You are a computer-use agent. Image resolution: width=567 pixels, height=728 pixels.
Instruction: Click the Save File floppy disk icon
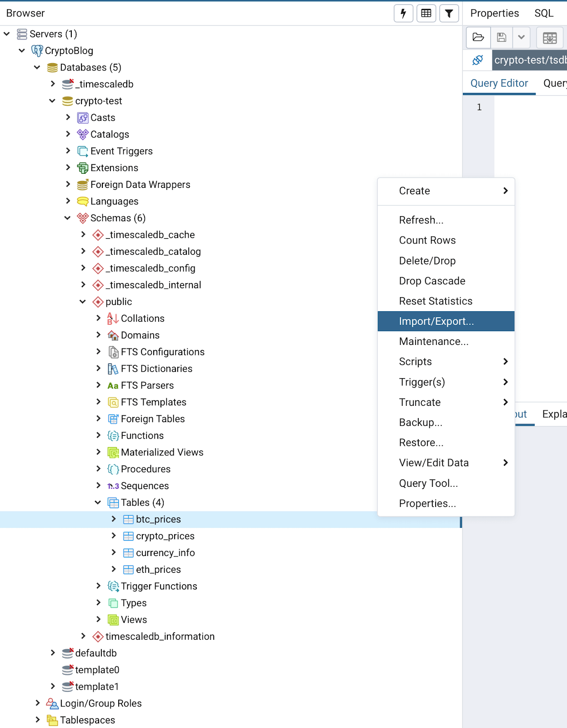[x=502, y=37]
